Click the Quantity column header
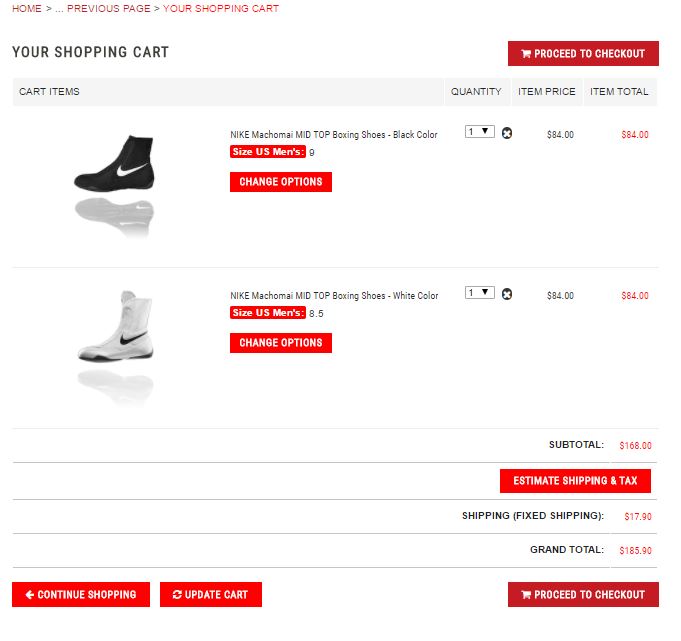 [x=476, y=92]
